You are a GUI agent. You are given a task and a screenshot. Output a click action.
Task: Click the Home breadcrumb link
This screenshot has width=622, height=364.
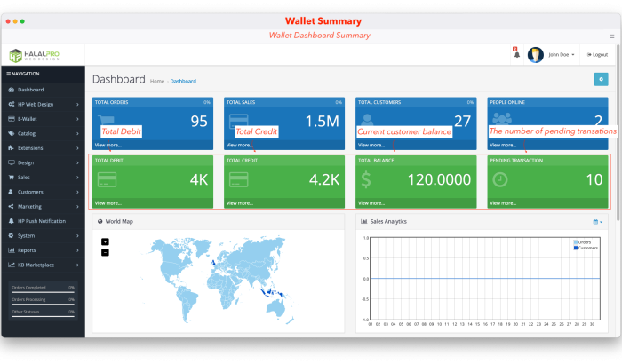coord(157,81)
